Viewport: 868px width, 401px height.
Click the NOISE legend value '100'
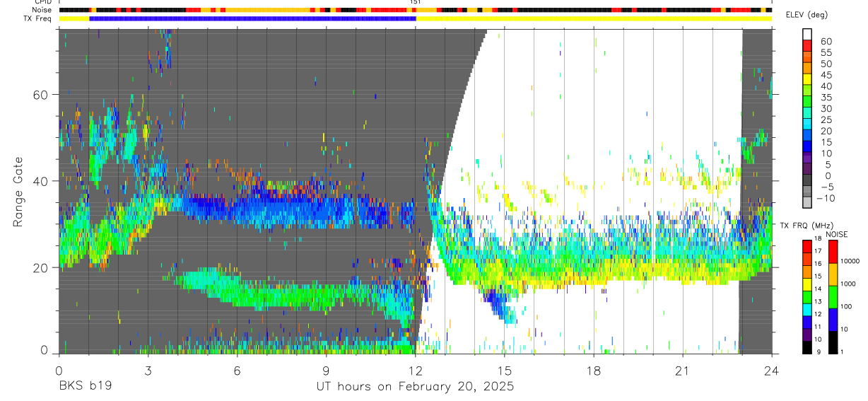click(x=847, y=307)
